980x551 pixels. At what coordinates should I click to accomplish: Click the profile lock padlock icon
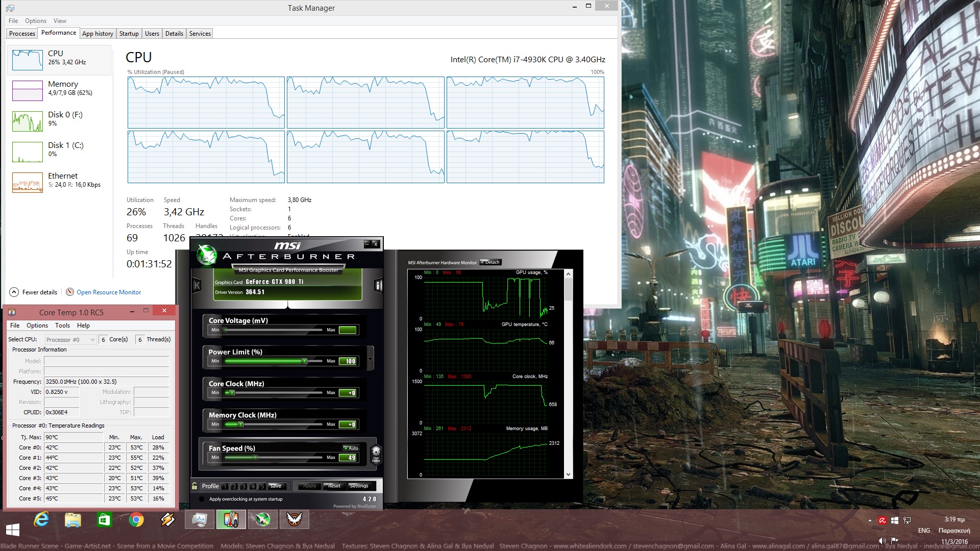click(194, 486)
